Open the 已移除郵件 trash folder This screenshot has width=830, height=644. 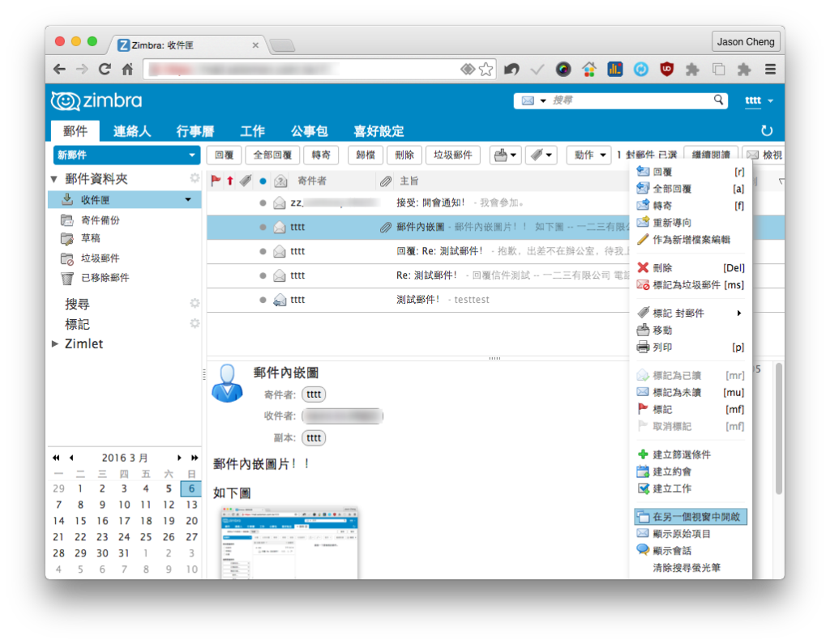pos(105,278)
